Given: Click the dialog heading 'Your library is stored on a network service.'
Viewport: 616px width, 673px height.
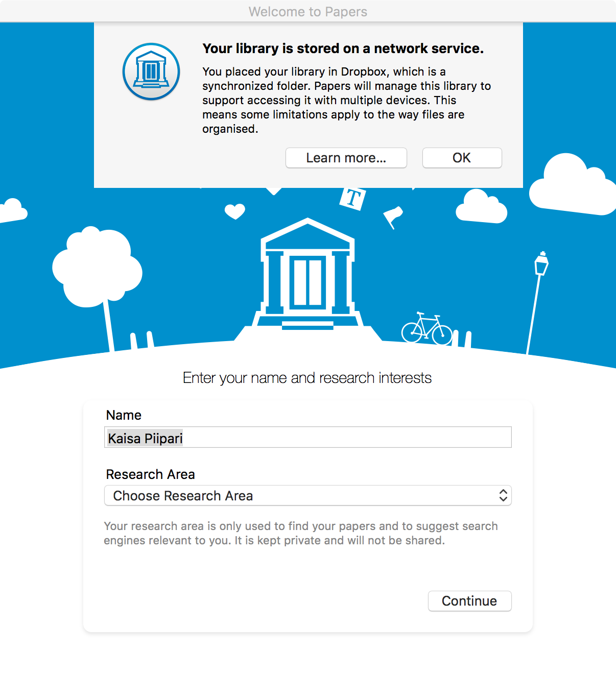Looking at the screenshot, I should tap(343, 49).
